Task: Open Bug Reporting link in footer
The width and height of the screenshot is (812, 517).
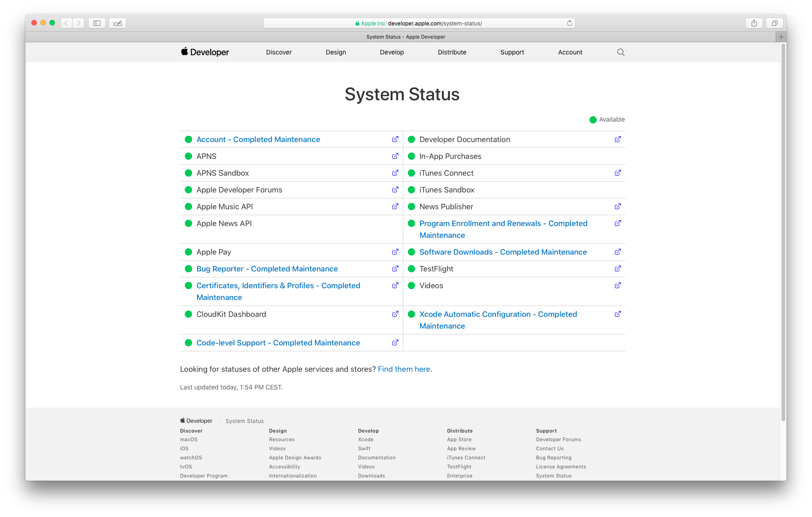Action: click(554, 458)
